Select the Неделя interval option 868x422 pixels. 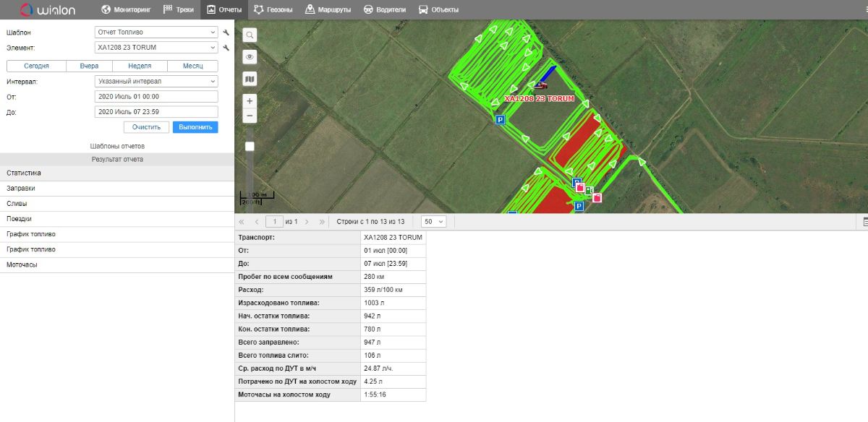click(x=140, y=66)
